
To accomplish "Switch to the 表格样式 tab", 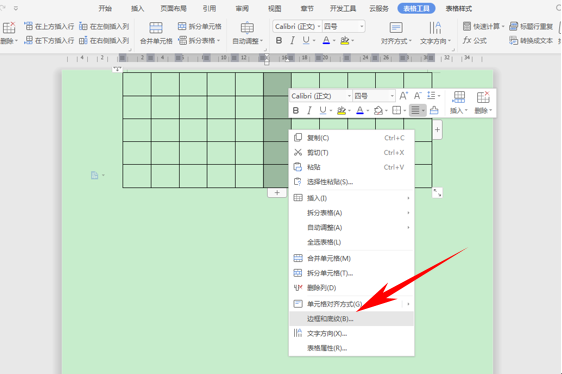I will point(459,8).
